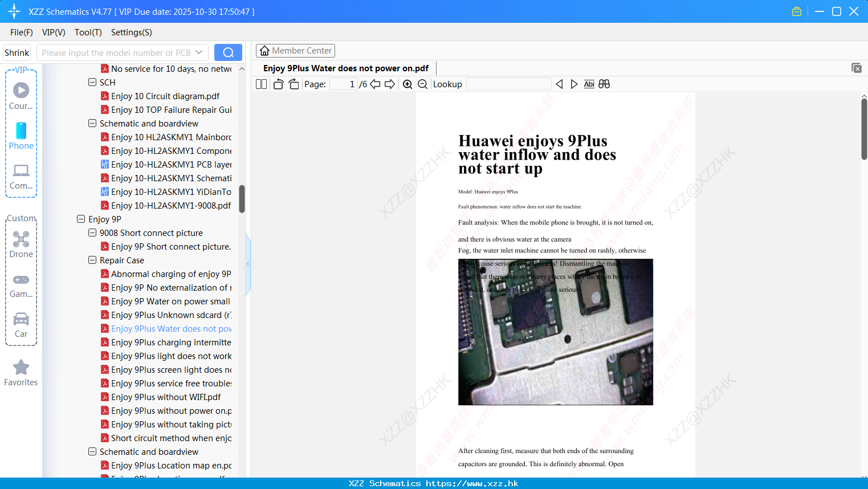Image resolution: width=868 pixels, height=489 pixels.
Task: Collapse 9008 Short connect picture folder
Action: (x=92, y=233)
